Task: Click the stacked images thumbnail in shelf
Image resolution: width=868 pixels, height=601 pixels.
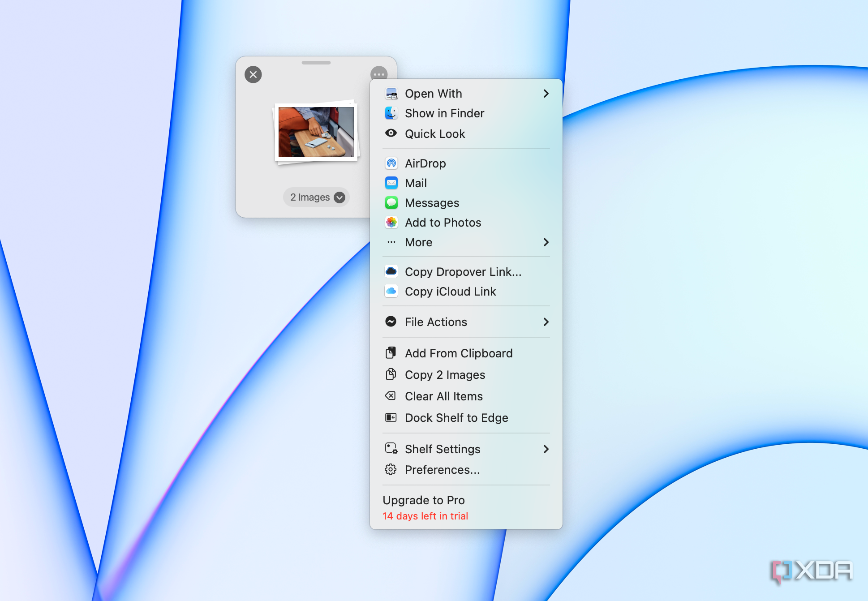Action: (316, 132)
